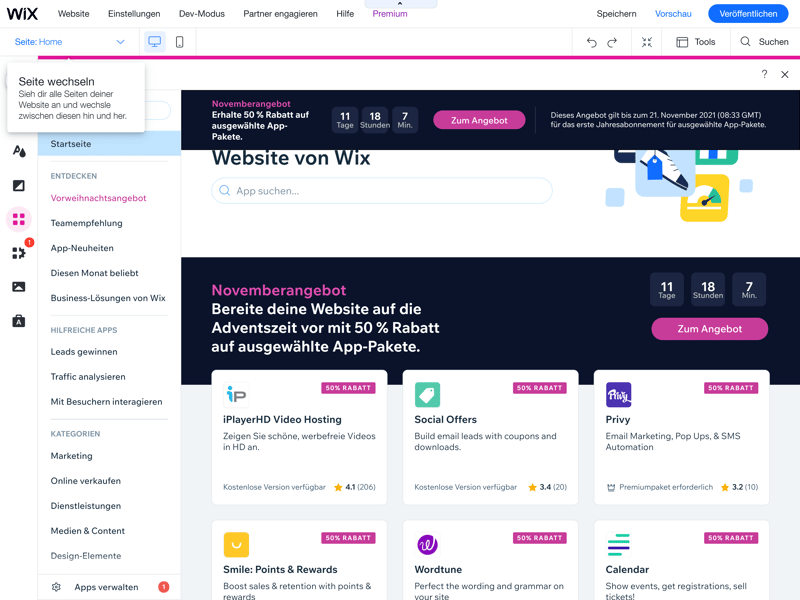The width and height of the screenshot is (800, 600).
Task: Open the iPlayerHD Video Hosting title
Action: point(282,419)
